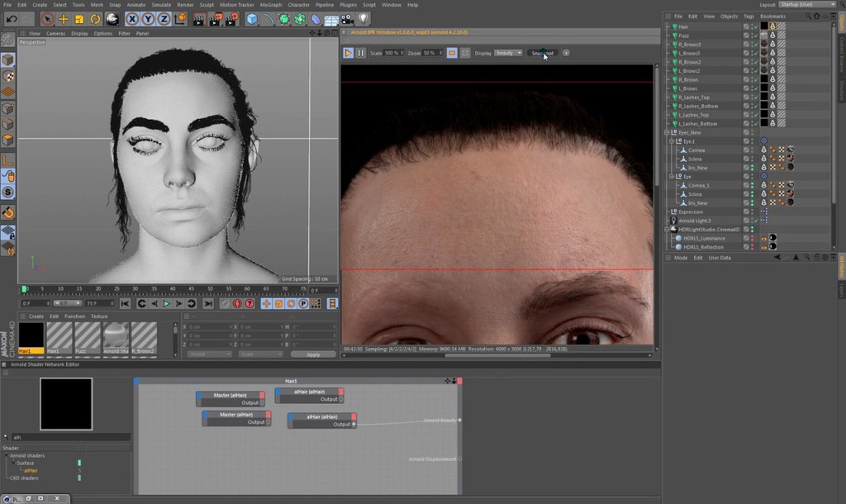
Task: Click the Undo arrow icon
Action: coord(12,19)
